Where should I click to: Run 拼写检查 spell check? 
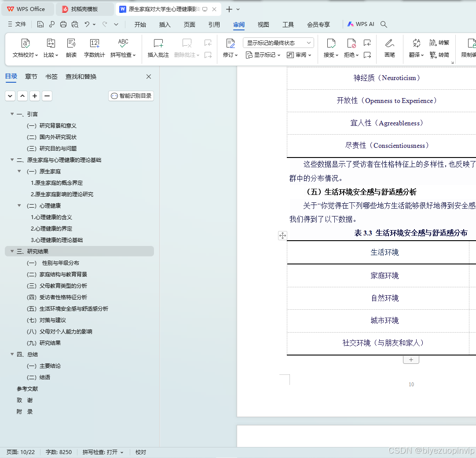(123, 48)
